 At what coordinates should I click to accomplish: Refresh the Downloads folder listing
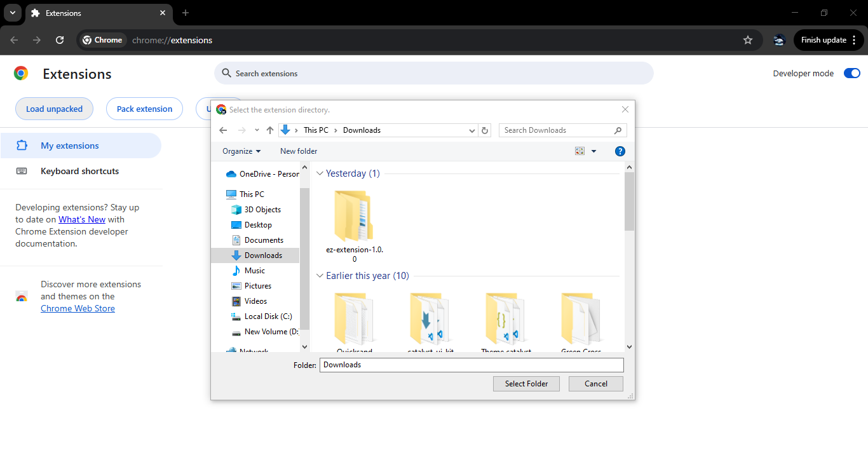click(485, 130)
